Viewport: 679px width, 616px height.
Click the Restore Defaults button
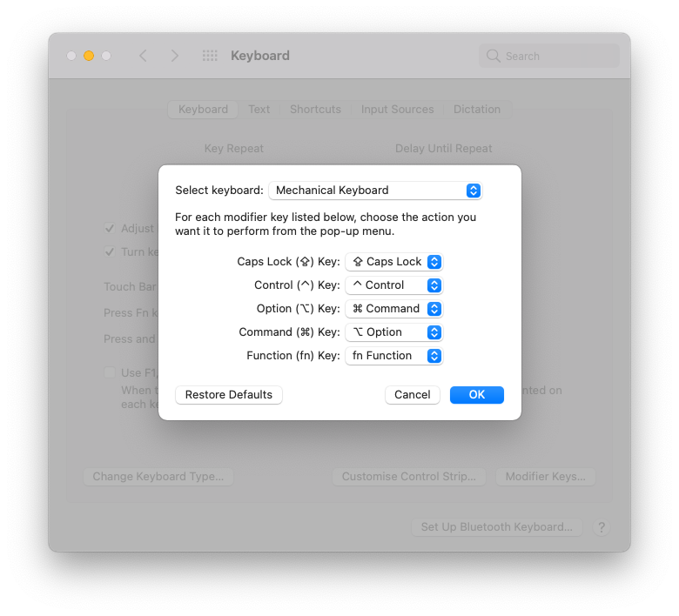[x=229, y=395]
